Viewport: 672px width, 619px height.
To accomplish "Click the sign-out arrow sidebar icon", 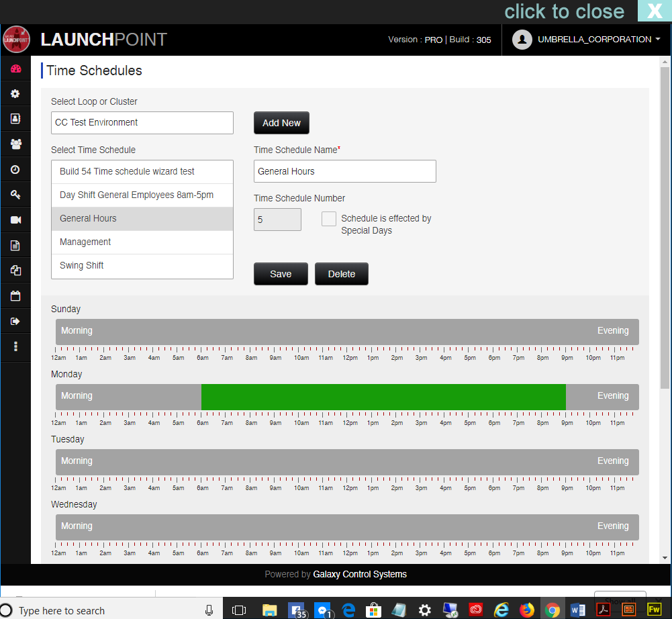I will [x=15, y=321].
